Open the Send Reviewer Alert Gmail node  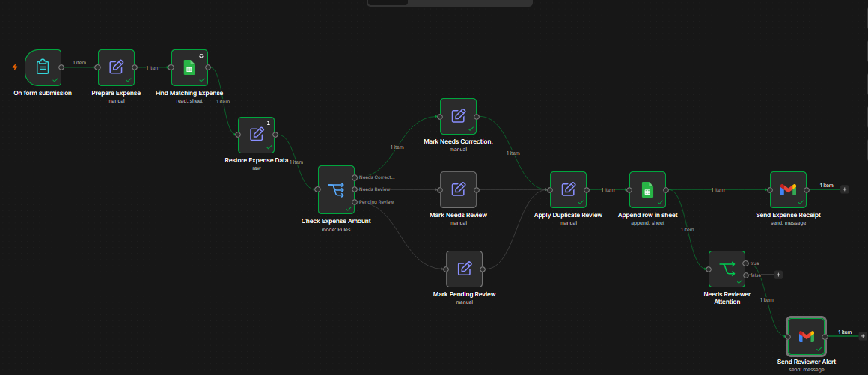click(x=807, y=336)
